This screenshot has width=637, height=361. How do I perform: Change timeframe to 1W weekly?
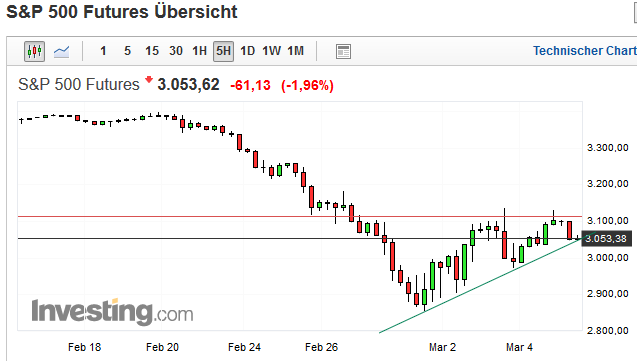[x=271, y=51]
